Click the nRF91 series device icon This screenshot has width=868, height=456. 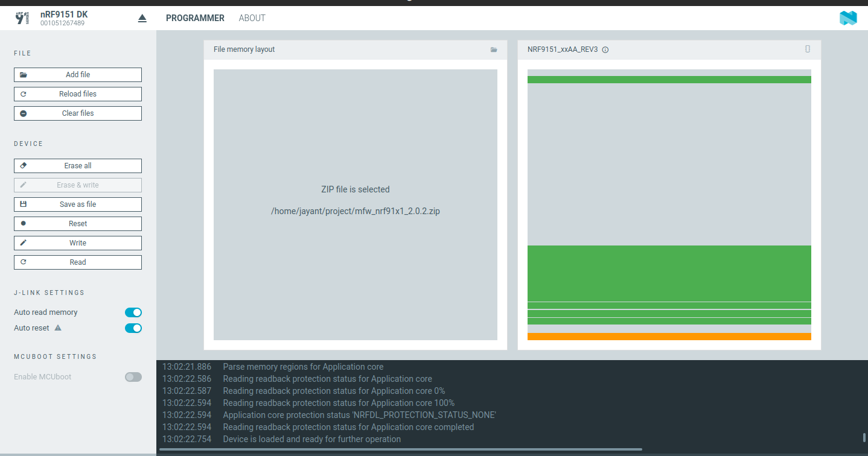22,18
